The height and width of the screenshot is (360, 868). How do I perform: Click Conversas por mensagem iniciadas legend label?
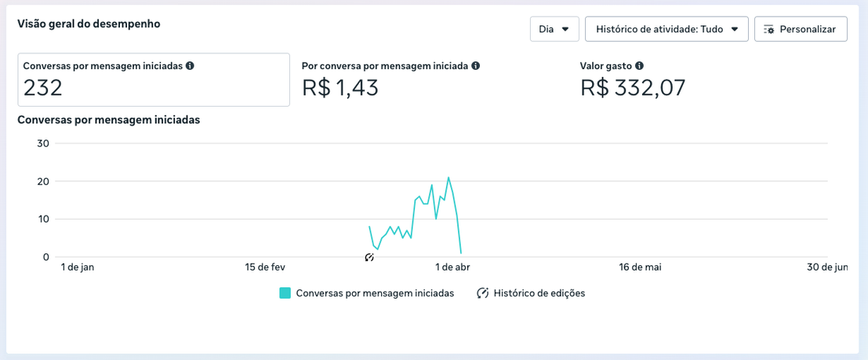pos(376,293)
